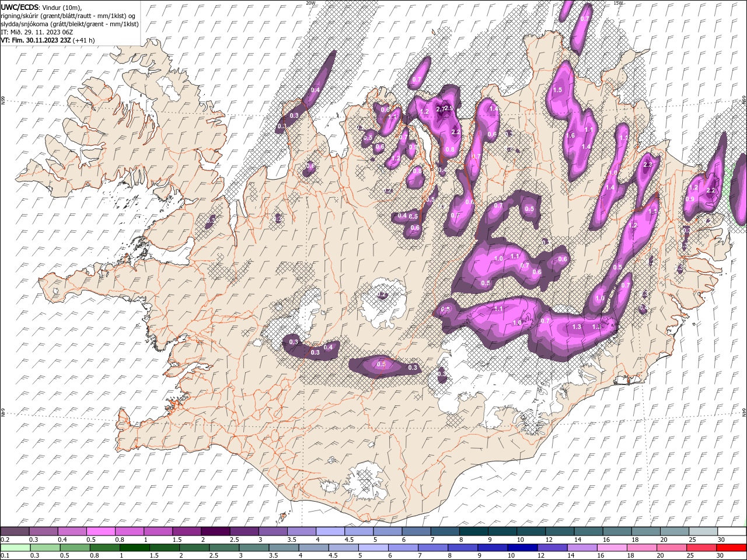Click the 'VT: Fim. 30.11.2023 23Z (+41 h)' line

coord(48,40)
